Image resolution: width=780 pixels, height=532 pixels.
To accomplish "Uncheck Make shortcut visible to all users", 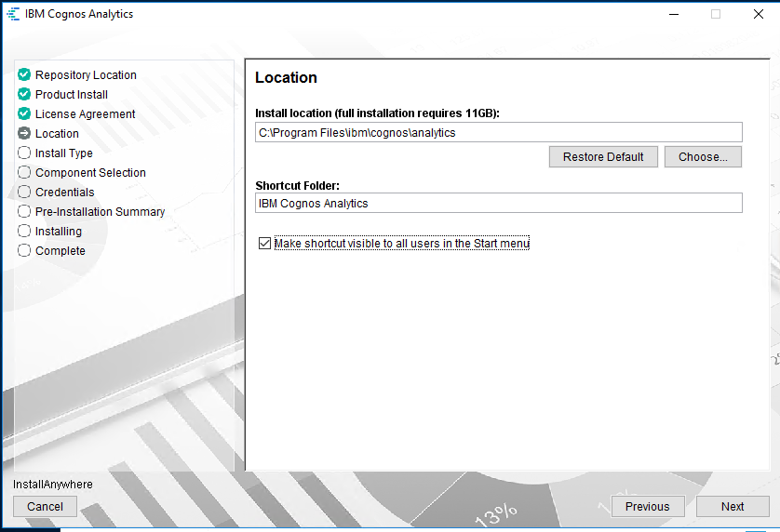I will [x=265, y=244].
